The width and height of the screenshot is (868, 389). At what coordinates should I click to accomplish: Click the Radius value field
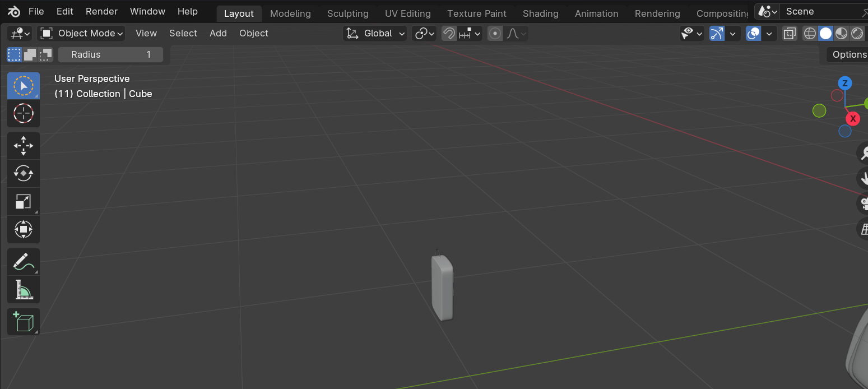click(110, 54)
